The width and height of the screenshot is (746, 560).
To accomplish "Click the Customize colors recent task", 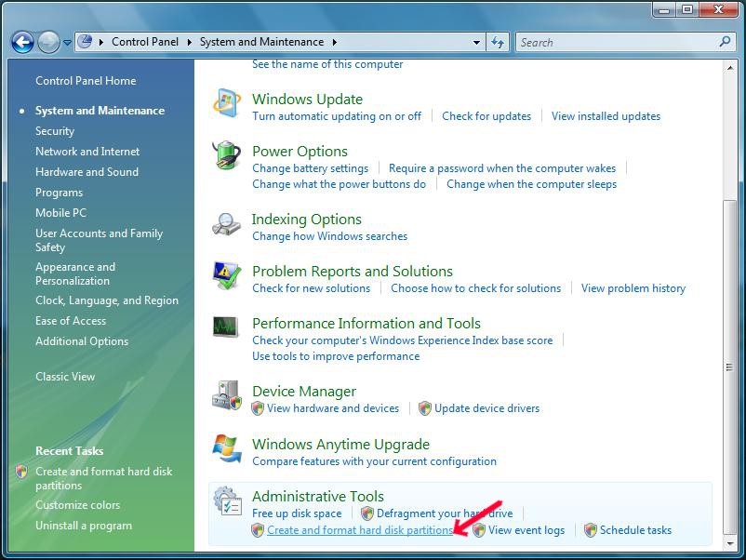I will pyautogui.click(x=77, y=505).
